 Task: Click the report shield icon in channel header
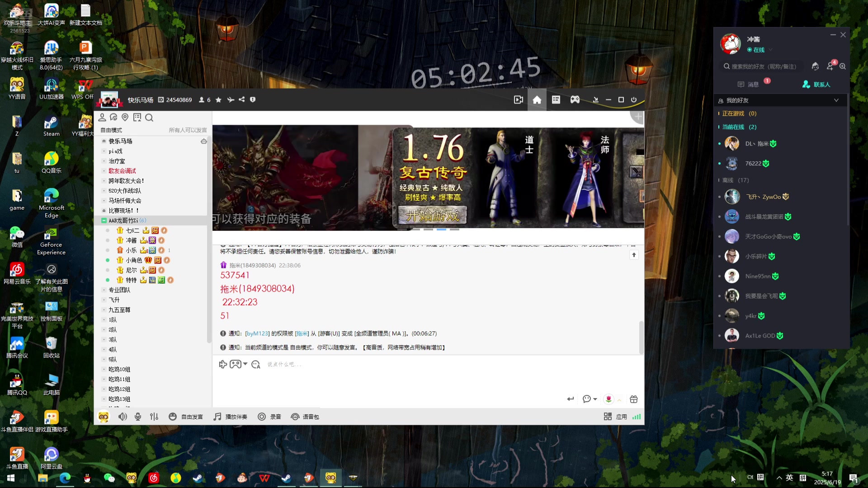coord(253,100)
